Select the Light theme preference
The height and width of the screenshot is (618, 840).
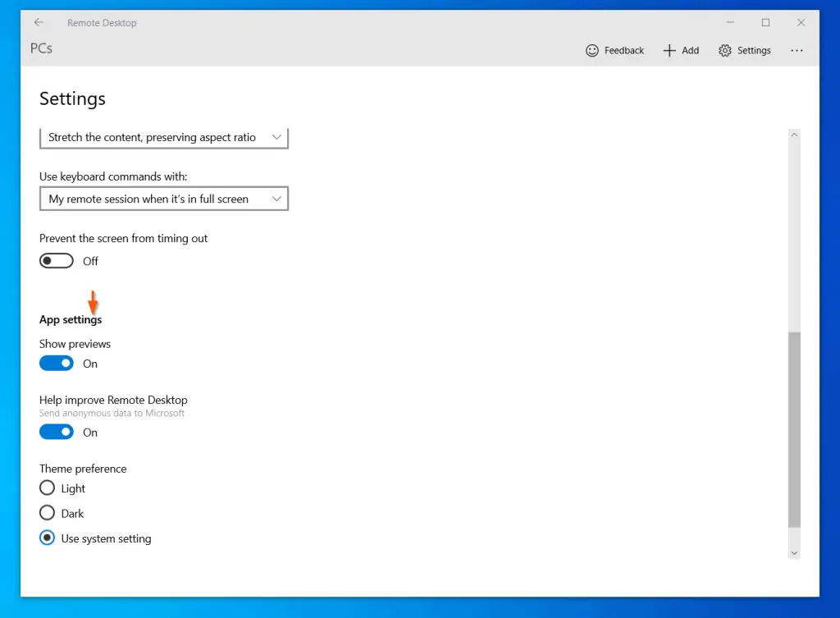(x=47, y=488)
